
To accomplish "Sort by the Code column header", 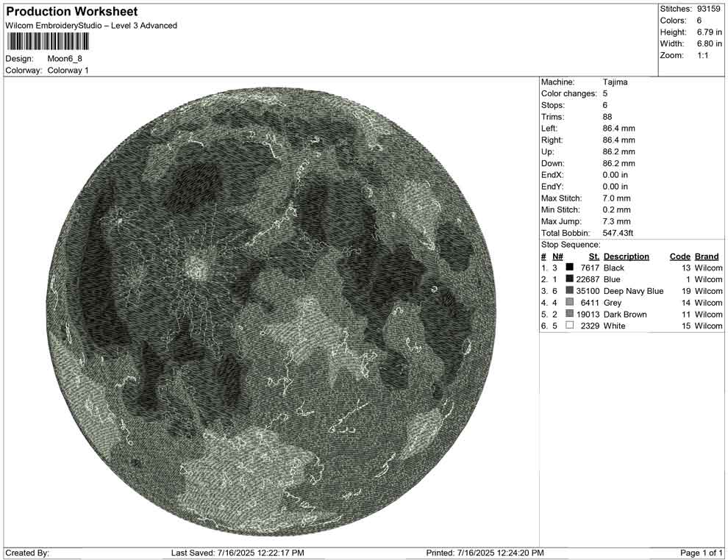I will point(680,256).
